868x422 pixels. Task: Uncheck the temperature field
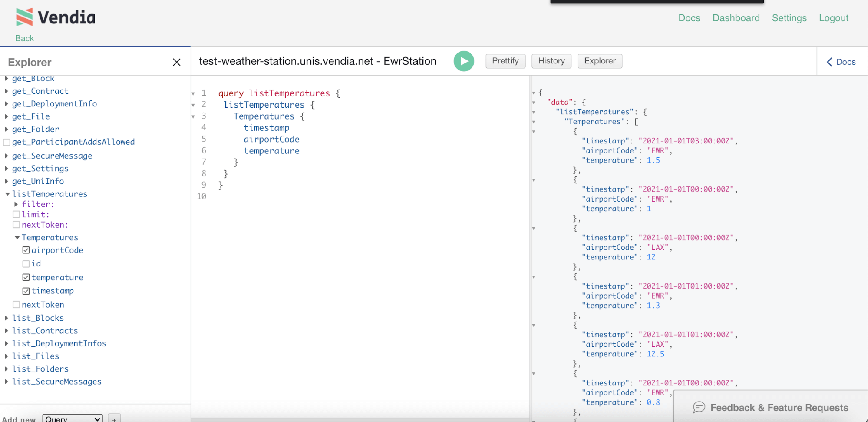click(26, 277)
